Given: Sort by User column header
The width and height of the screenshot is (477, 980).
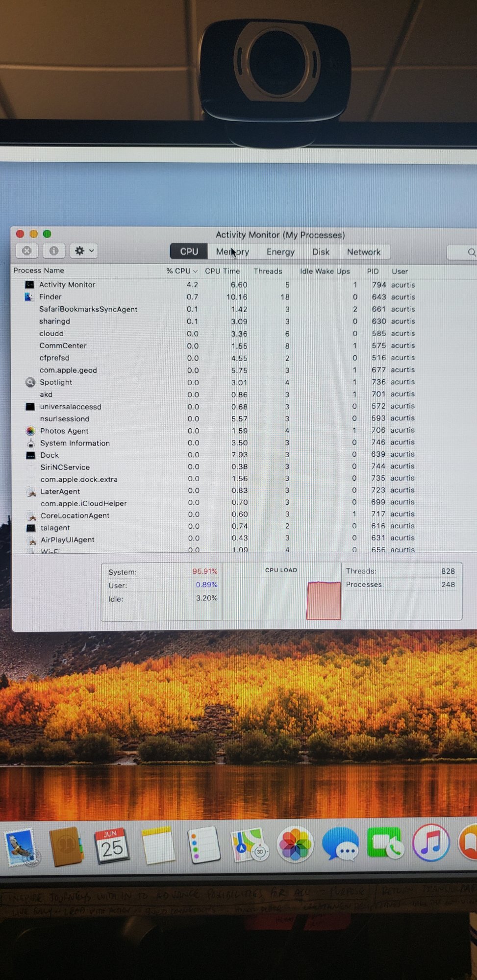Looking at the screenshot, I should click(400, 271).
